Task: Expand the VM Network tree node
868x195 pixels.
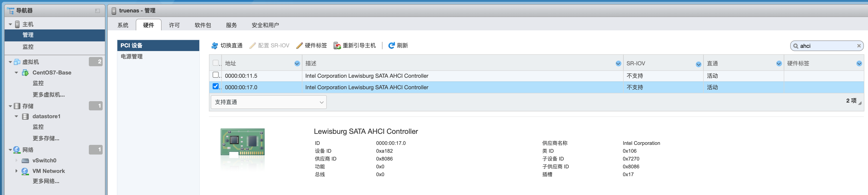Action: [16, 171]
